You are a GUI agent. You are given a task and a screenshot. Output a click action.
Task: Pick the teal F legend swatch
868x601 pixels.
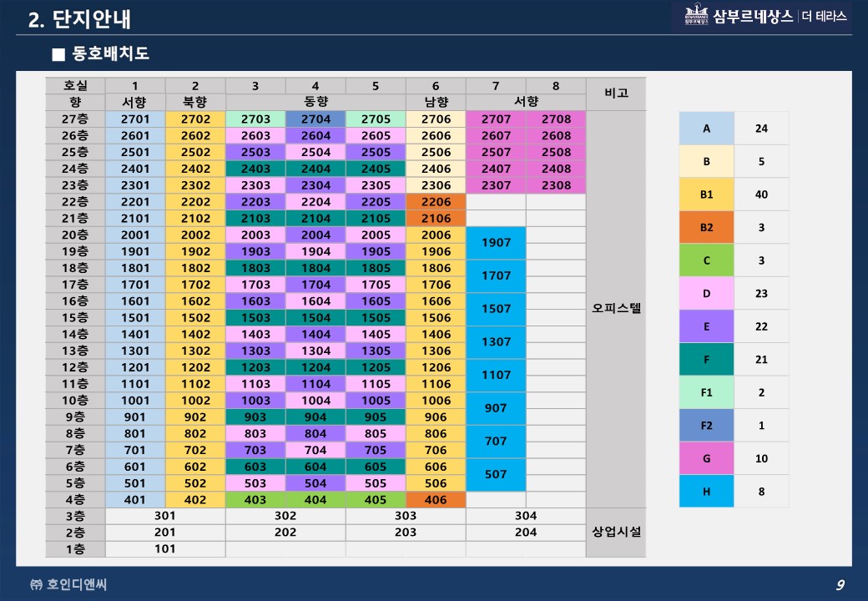click(x=706, y=359)
